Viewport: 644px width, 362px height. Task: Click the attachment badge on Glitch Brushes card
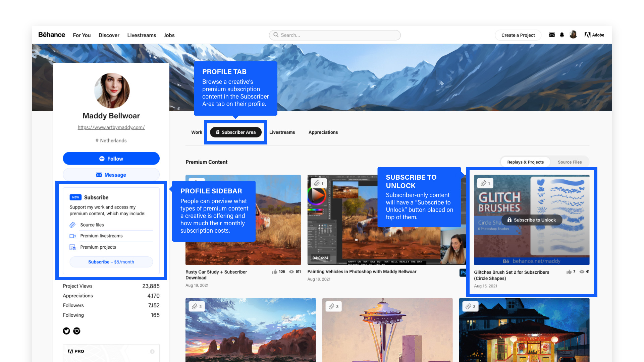485,183
